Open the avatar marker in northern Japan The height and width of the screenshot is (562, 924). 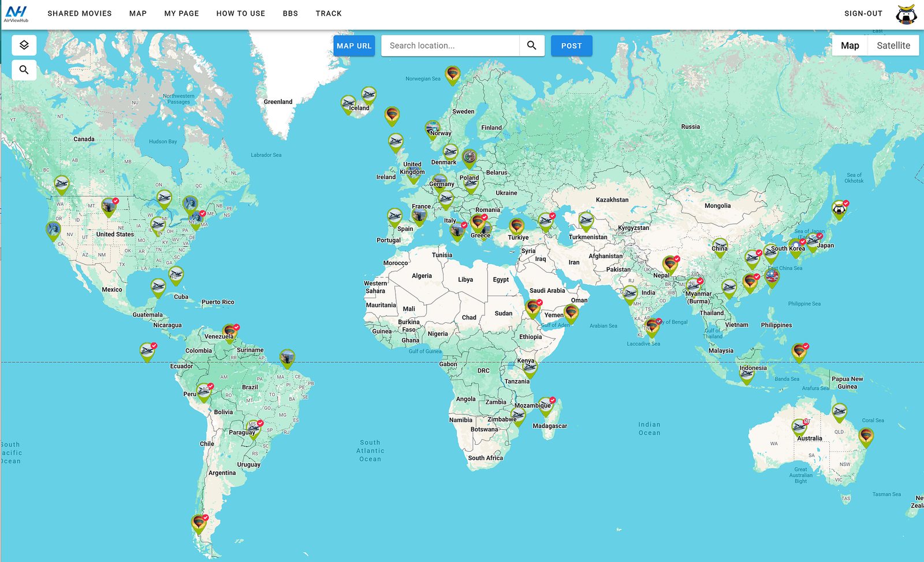point(839,210)
